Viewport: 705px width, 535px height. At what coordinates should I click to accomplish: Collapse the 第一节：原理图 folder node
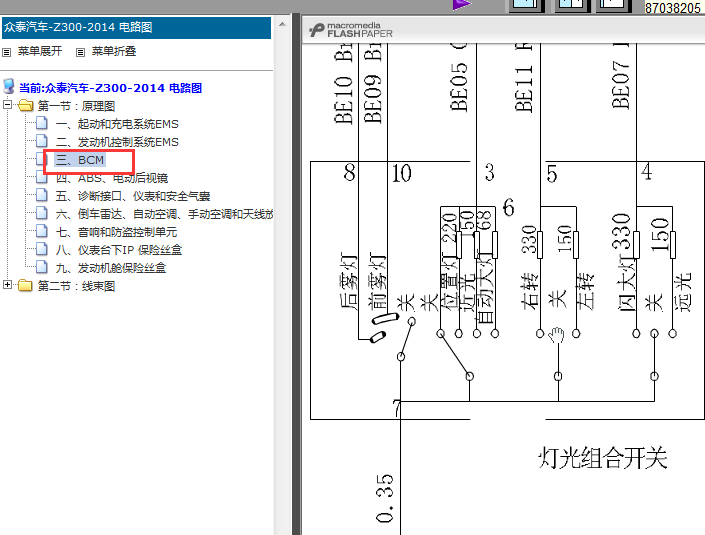click(x=7, y=105)
